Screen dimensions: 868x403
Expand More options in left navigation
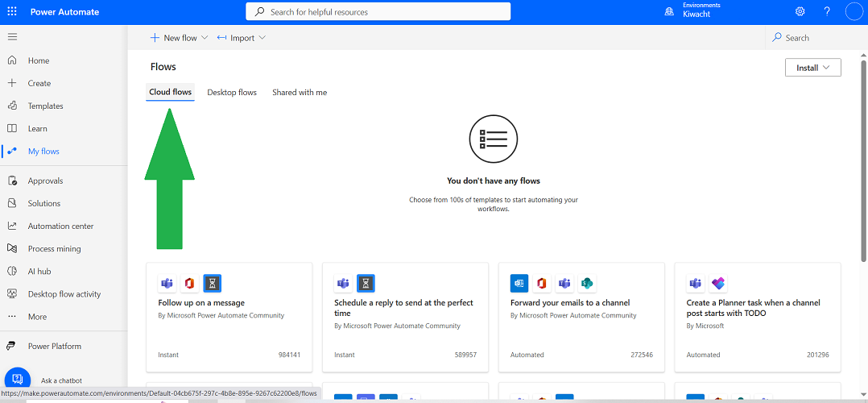pos(37,317)
